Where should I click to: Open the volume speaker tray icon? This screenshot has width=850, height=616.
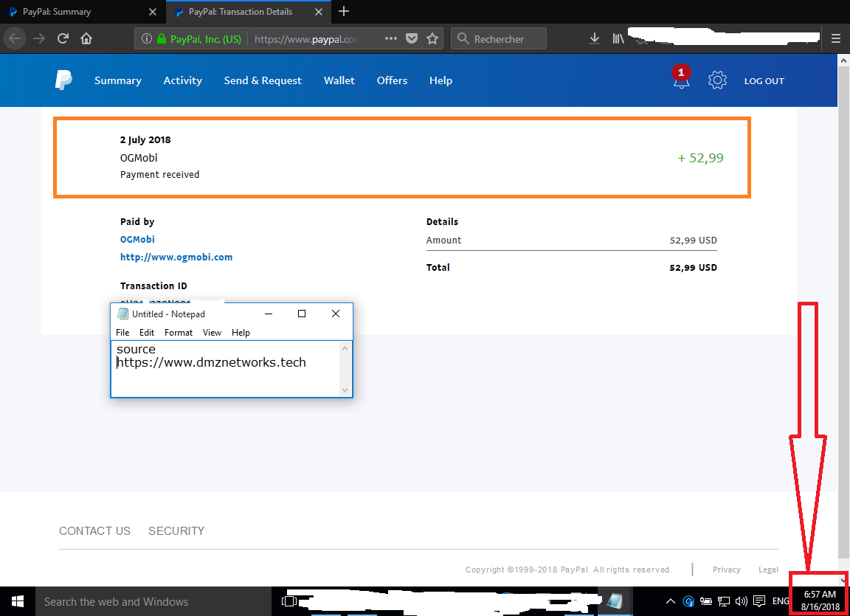(741, 601)
